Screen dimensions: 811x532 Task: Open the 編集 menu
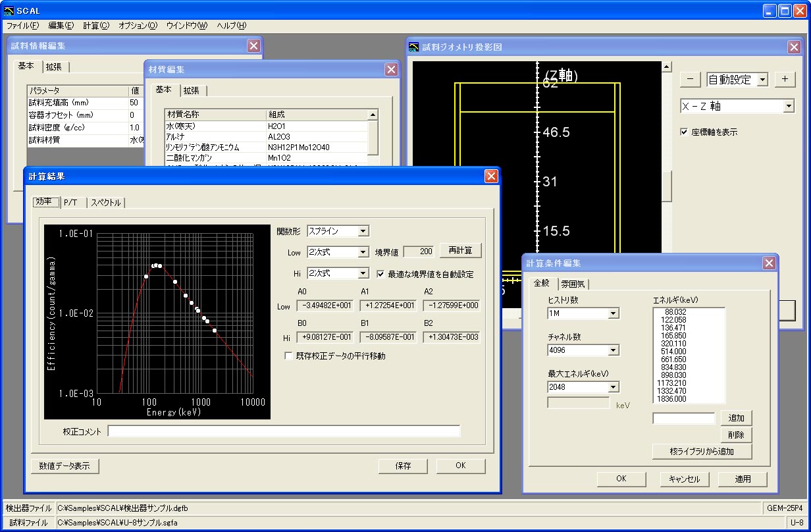click(61, 26)
